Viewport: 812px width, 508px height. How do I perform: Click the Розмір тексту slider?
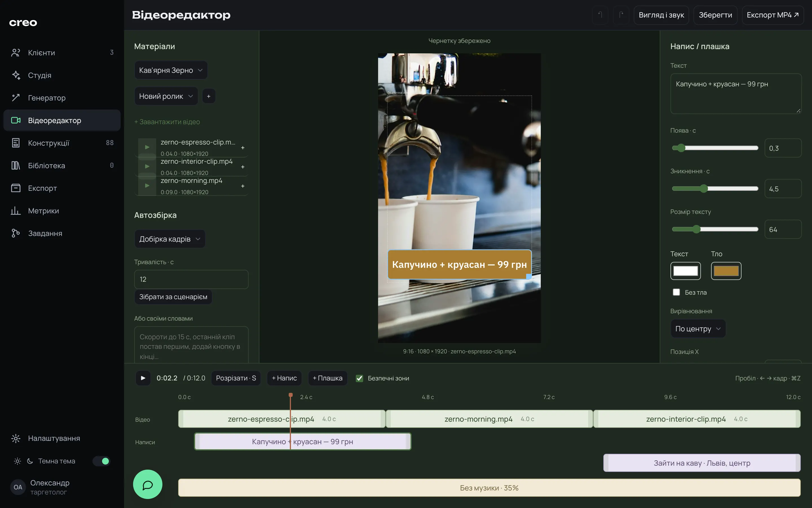pyautogui.click(x=715, y=229)
